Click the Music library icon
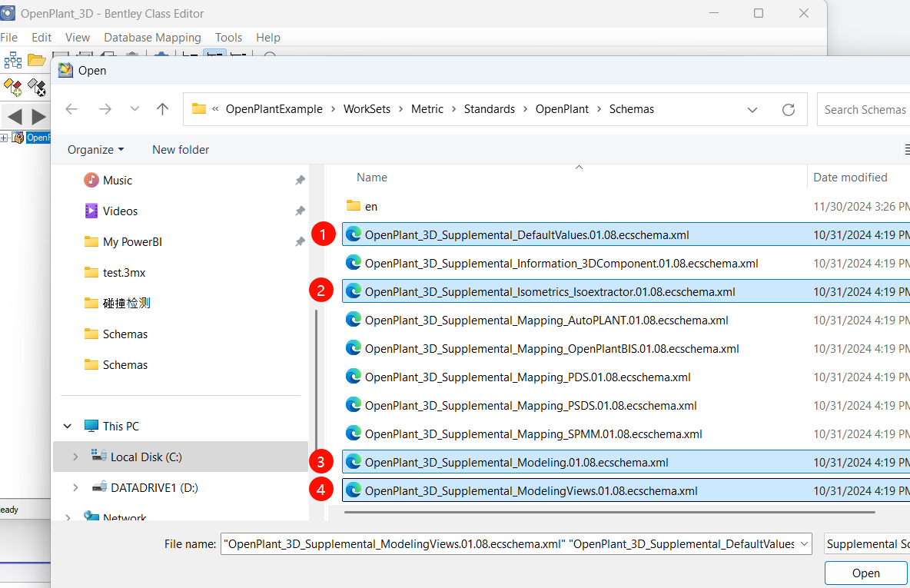This screenshot has width=910, height=588. (91, 180)
